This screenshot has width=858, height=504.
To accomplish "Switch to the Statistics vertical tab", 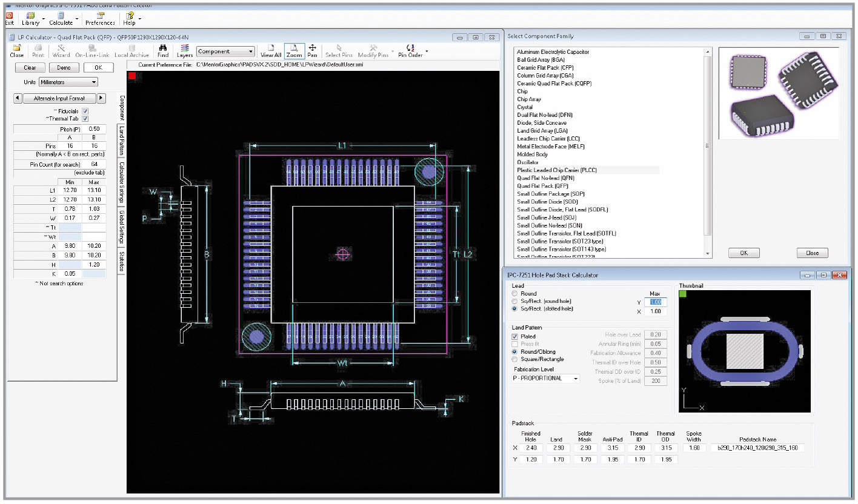I will 122,260.
